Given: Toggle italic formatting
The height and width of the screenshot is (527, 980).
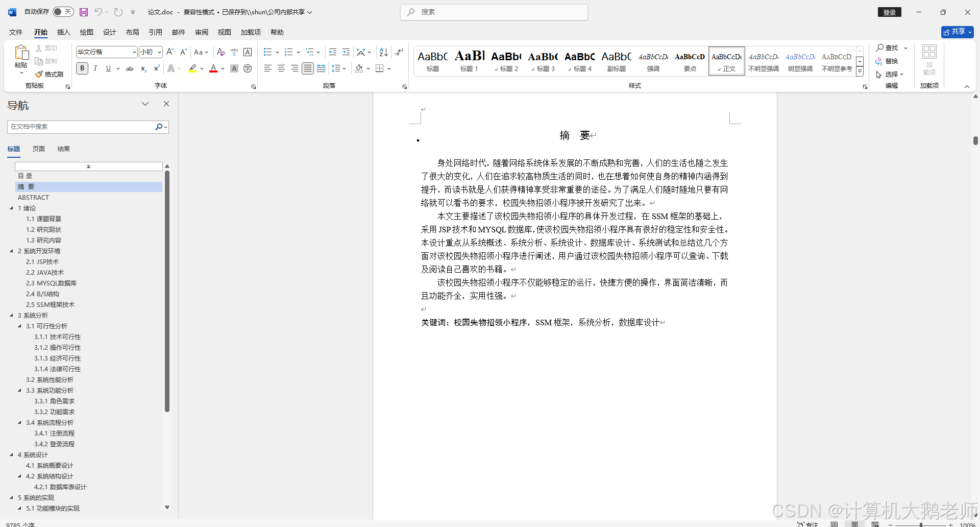Looking at the screenshot, I should (x=95, y=68).
